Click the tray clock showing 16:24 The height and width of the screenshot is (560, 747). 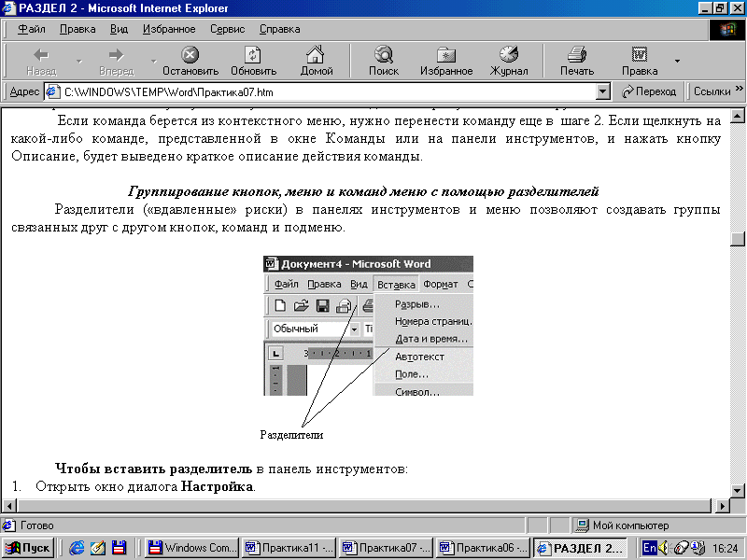pos(726,548)
